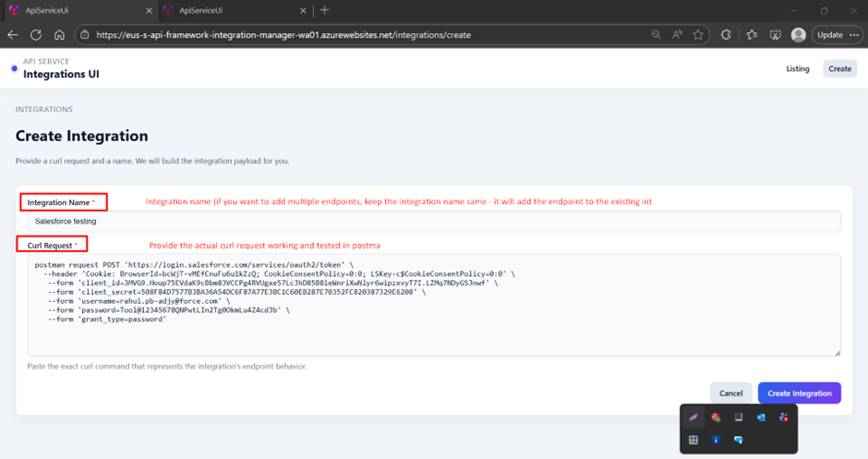Click the blue monitors tray icon
This screenshot has height=459, width=868.
click(x=739, y=440)
